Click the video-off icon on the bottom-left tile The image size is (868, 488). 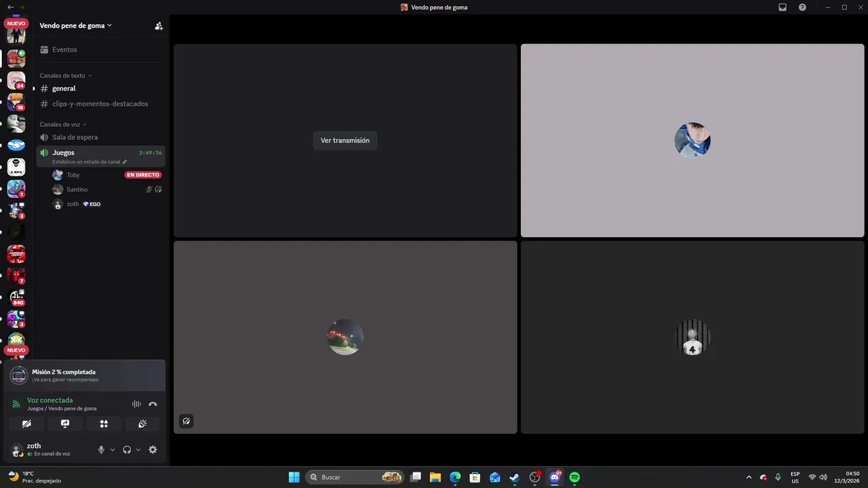[x=186, y=421]
